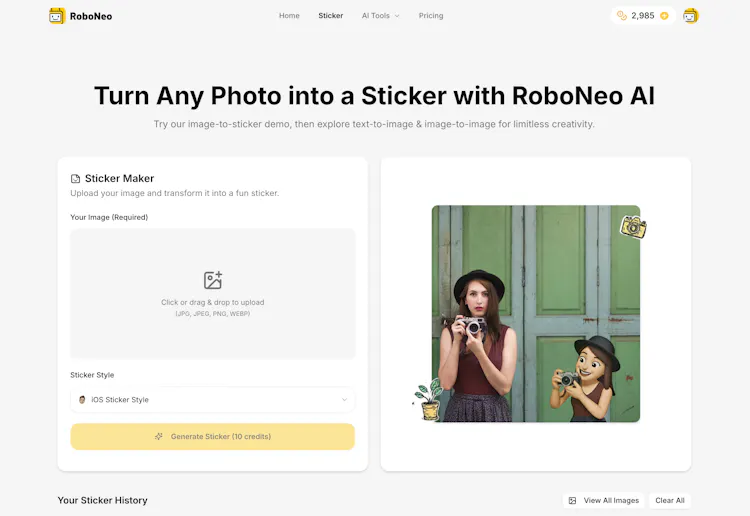
Task: Click the chevron arrow in the iOS Sticker Style selector
Action: (344, 400)
